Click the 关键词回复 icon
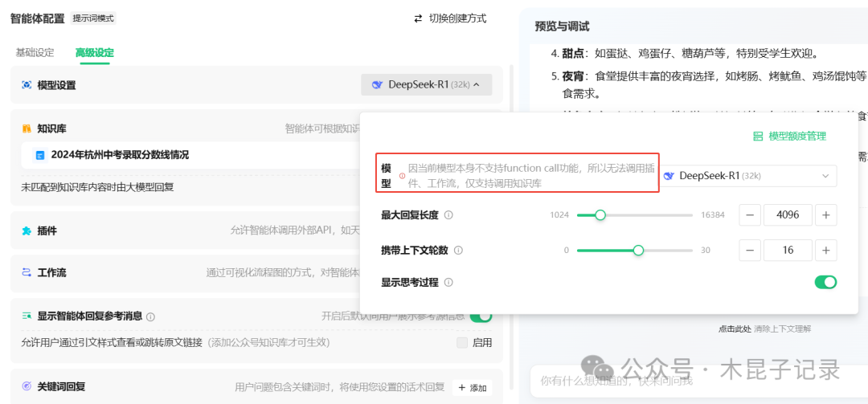Viewport: 868px width, 404px height. (27, 387)
